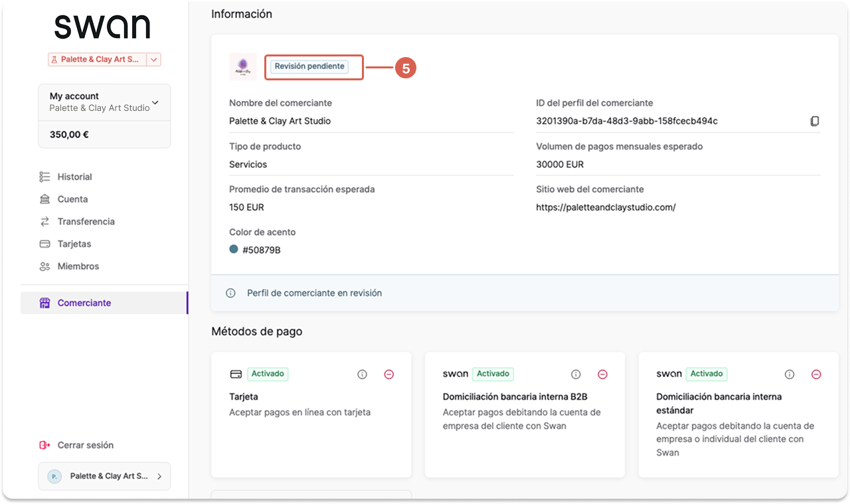Click the merchant logo thumbnail

(x=242, y=67)
